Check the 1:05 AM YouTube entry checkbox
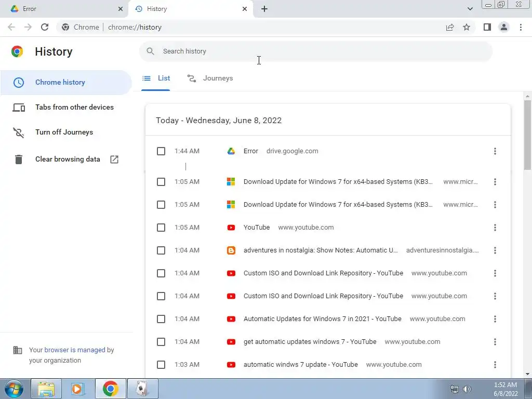This screenshot has width=532, height=399. [x=161, y=228]
